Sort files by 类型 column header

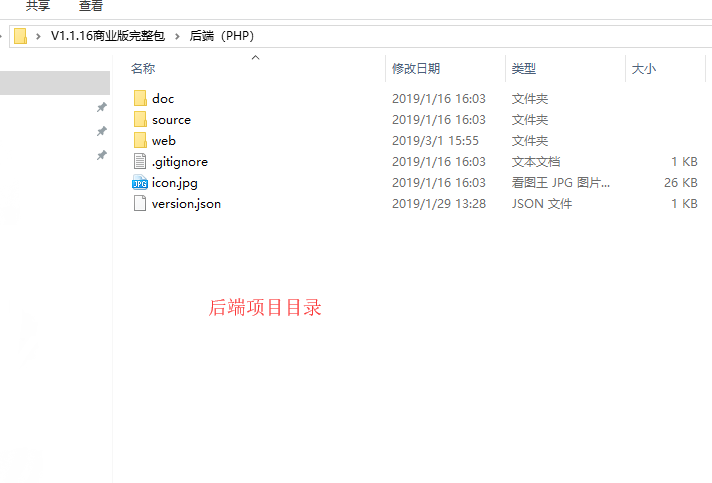(524, 69)
